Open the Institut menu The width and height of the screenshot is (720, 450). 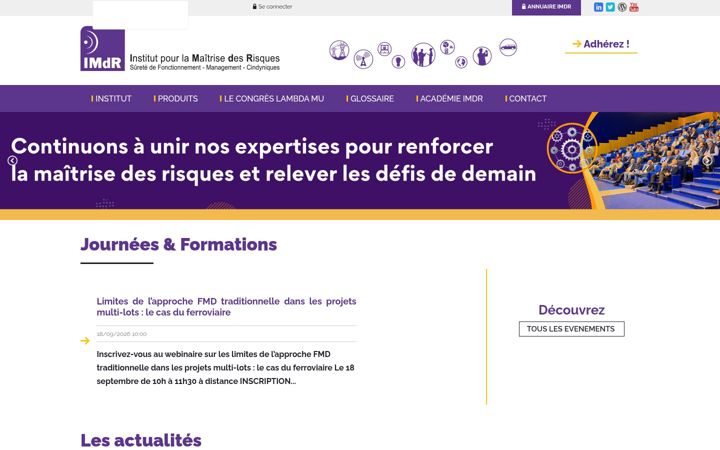click(x=111, y=99)
